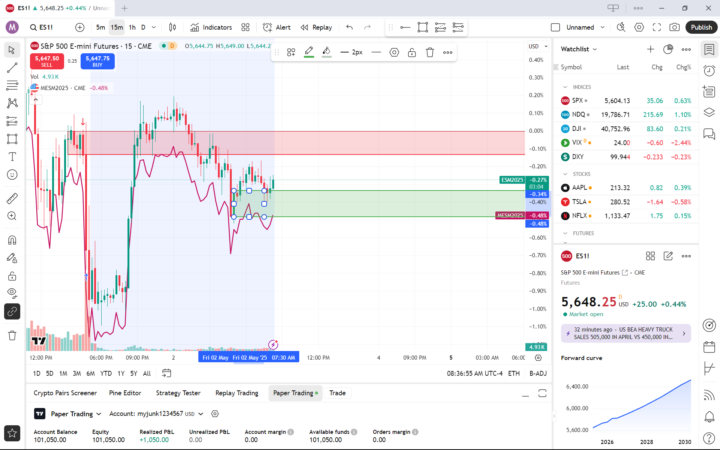Toggle the drawings link sync button

pos(12,311)
